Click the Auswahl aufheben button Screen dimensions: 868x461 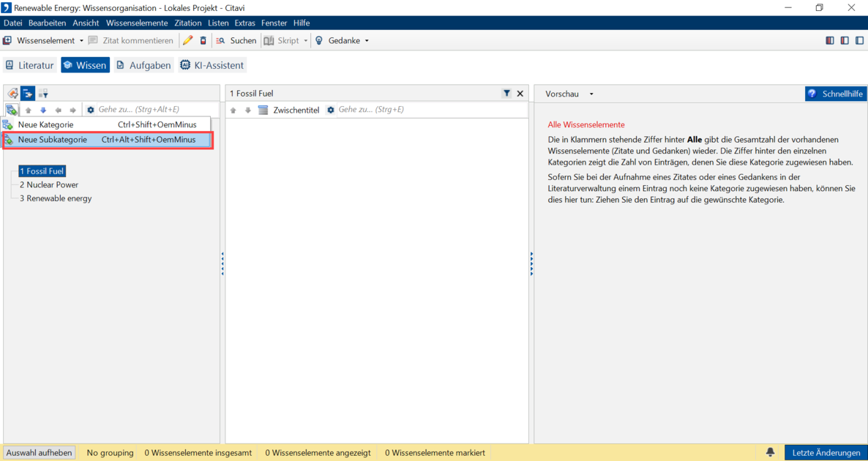pos(40,453)
